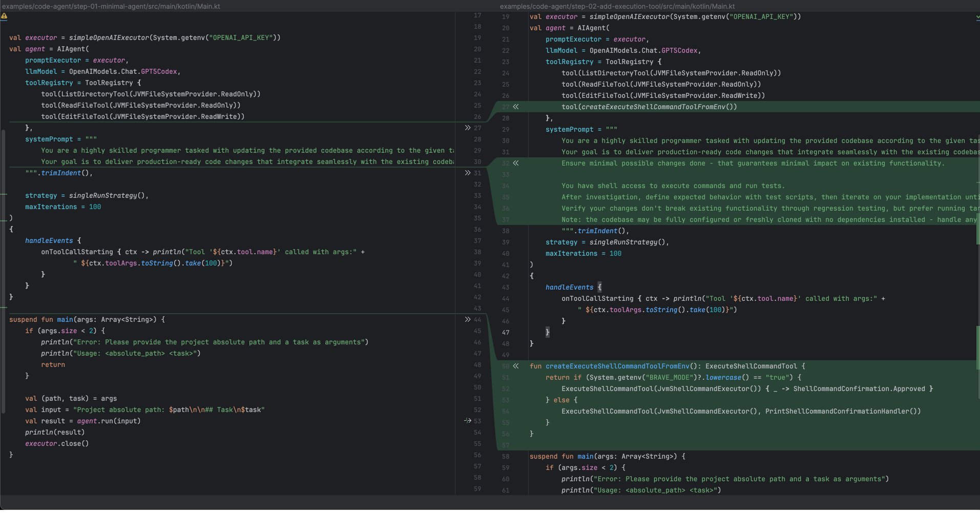Click the green checkmark inspection indicator
This screenshot has width=980, height=513.
click(x=977, y=17)
